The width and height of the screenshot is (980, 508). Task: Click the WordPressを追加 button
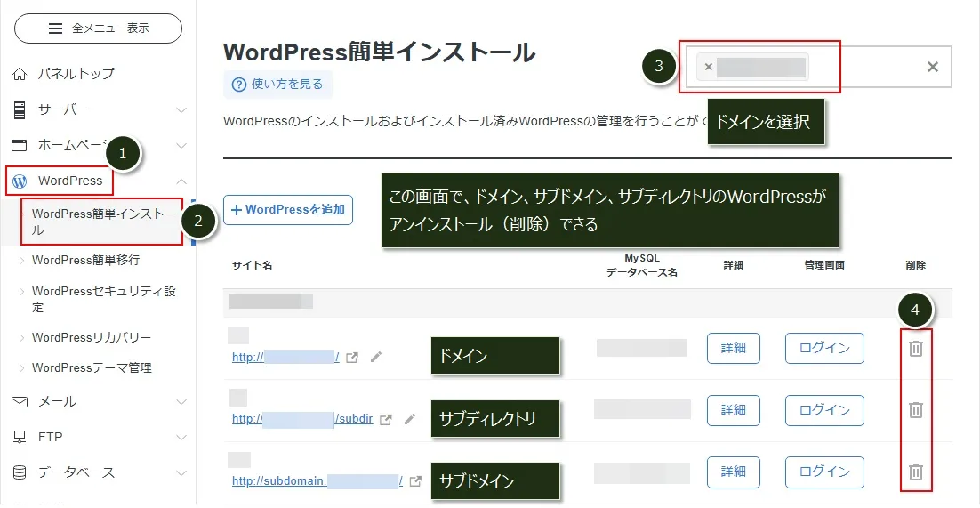(x=288, y=210)
